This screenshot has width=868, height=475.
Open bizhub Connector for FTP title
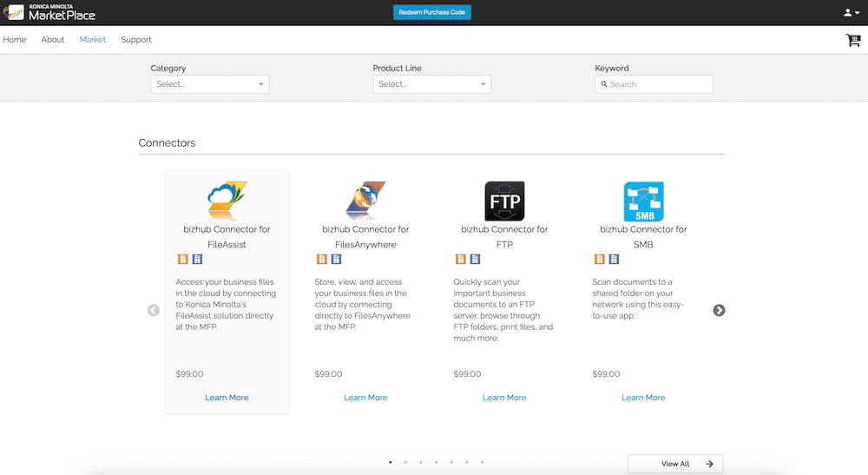point(504,237)
